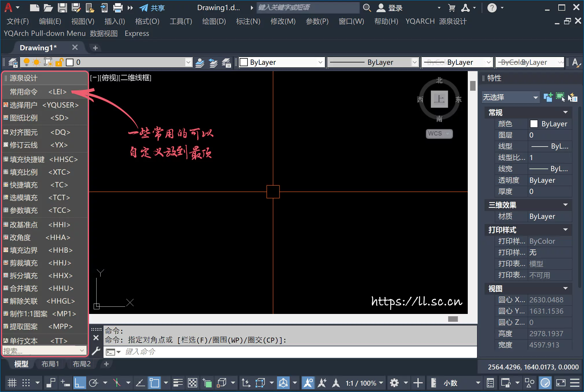This screenshot has height=392, width=584.
Task: Toggle the grid display in status bar
Action: point(12,383)
